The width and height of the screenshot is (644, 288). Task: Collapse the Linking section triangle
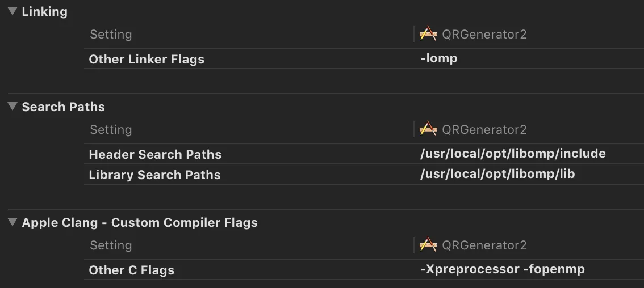coord(12,11)
